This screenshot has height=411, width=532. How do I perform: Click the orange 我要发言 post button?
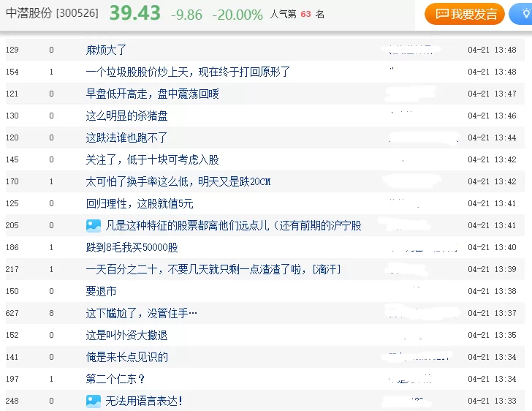point(465,14)
